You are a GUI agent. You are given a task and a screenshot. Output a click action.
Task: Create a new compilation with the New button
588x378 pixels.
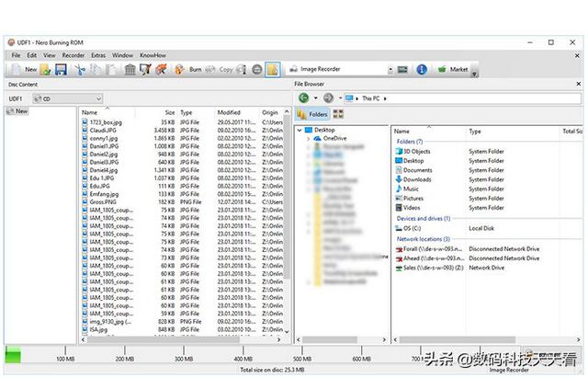[23, 70]
